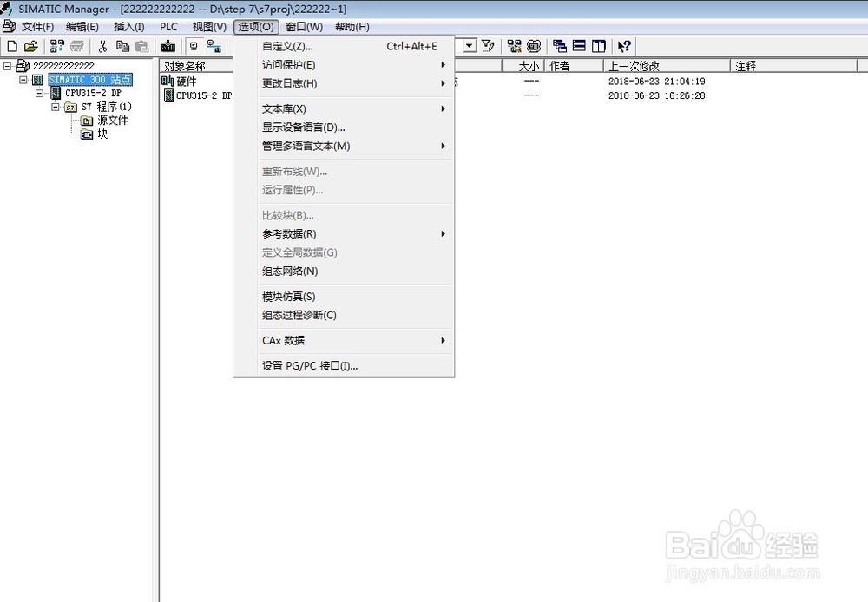868x602 pixels.
Task: Click the CPU icon in the tree
Action: click(x=56, y=93)
